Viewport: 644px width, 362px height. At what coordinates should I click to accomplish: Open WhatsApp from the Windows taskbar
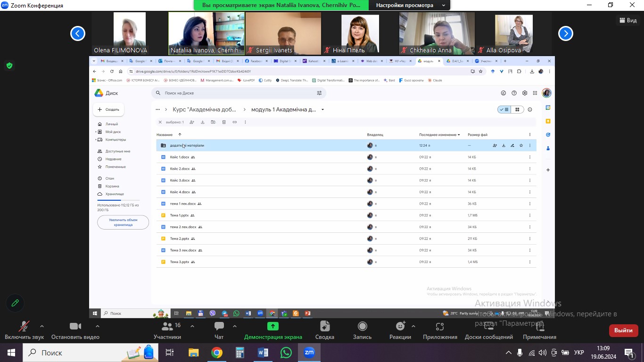click(x=286, y=353)
